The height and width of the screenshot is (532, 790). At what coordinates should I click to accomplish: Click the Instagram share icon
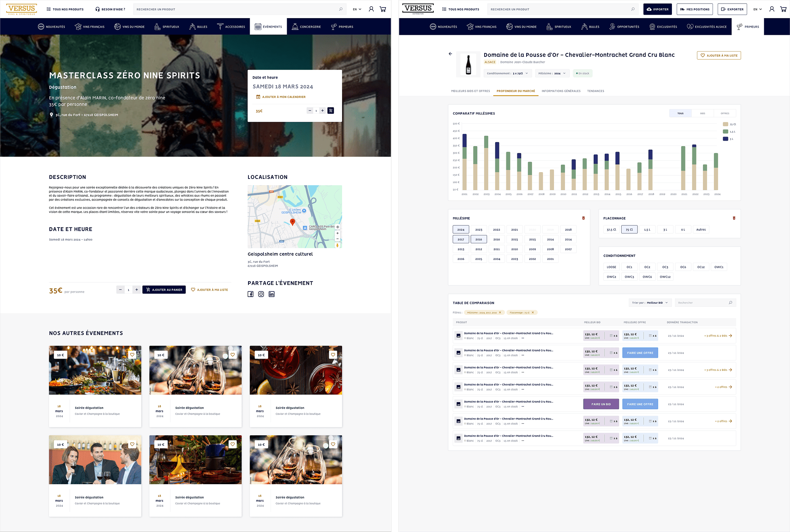(x=261, y=294)
